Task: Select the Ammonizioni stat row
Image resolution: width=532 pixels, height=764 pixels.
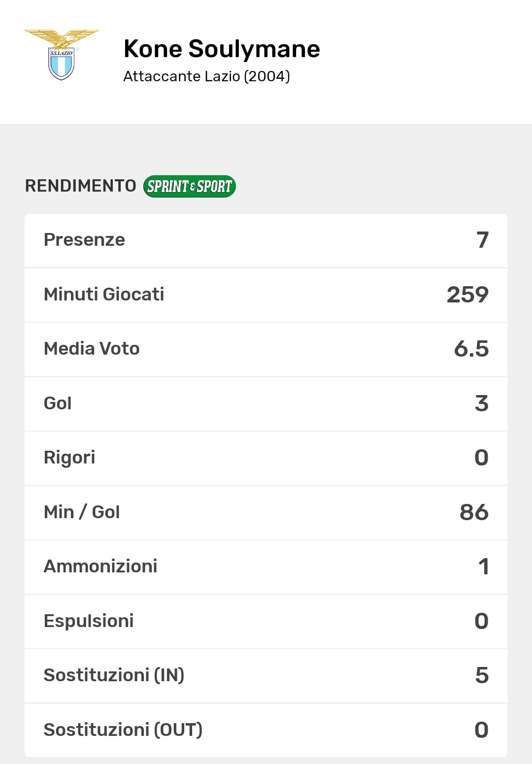Action: tap(266, 566)
